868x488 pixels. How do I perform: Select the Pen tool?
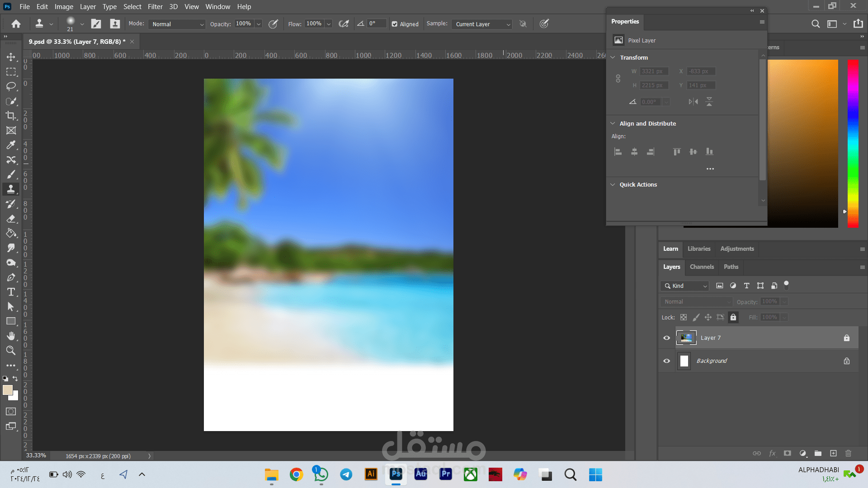[x=11, y=277]
